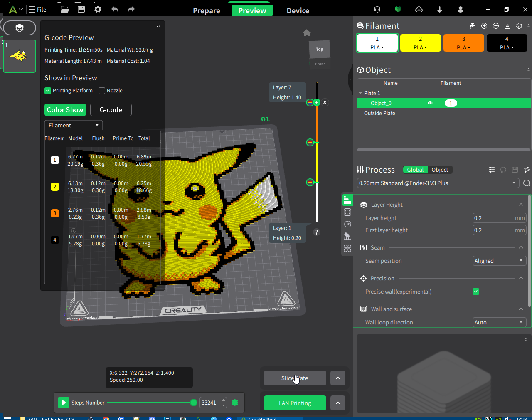Undo the last action
This screenshot has width=532, height=420.
click(x=115, y=9)
